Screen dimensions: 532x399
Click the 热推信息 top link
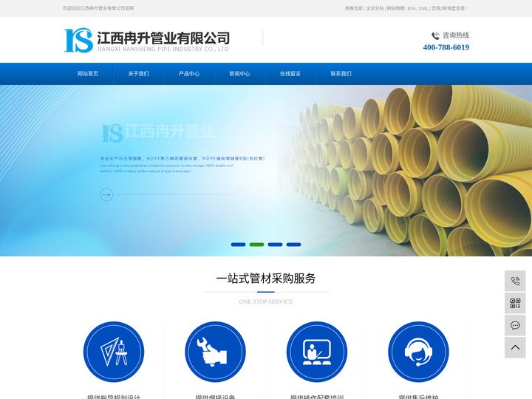point(354,8)
